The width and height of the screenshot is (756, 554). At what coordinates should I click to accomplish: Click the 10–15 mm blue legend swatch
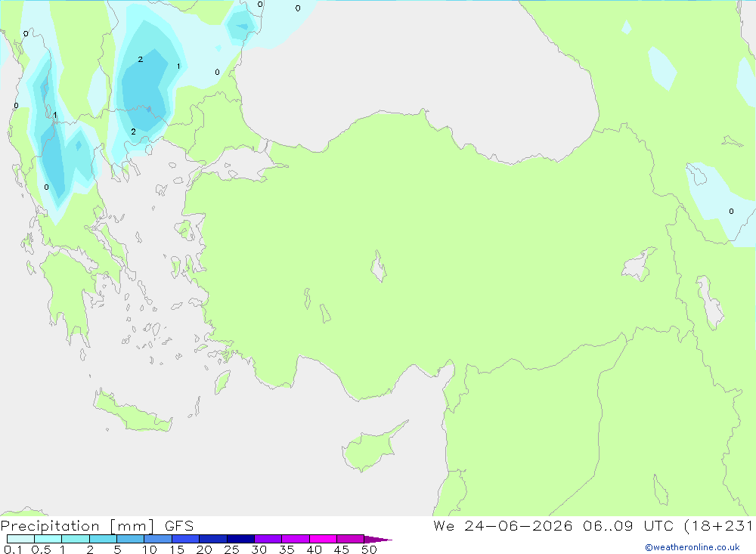click(158, 539)
